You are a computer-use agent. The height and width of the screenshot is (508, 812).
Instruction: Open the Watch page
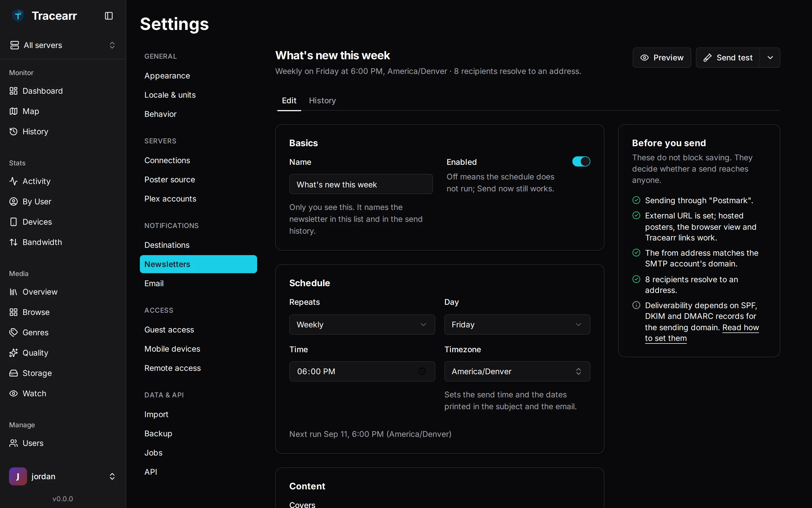[x=63, y=393]
